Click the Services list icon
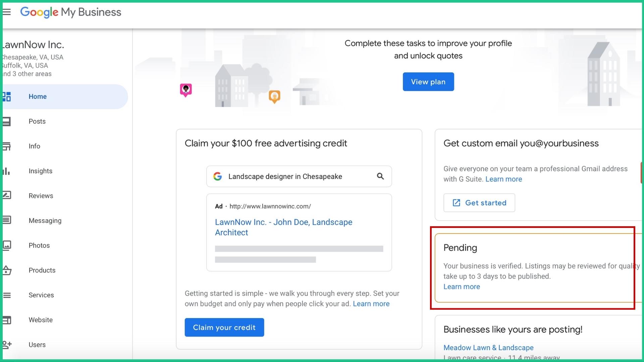The width and height of the screenshot is (644, 362). pos(7,295)
